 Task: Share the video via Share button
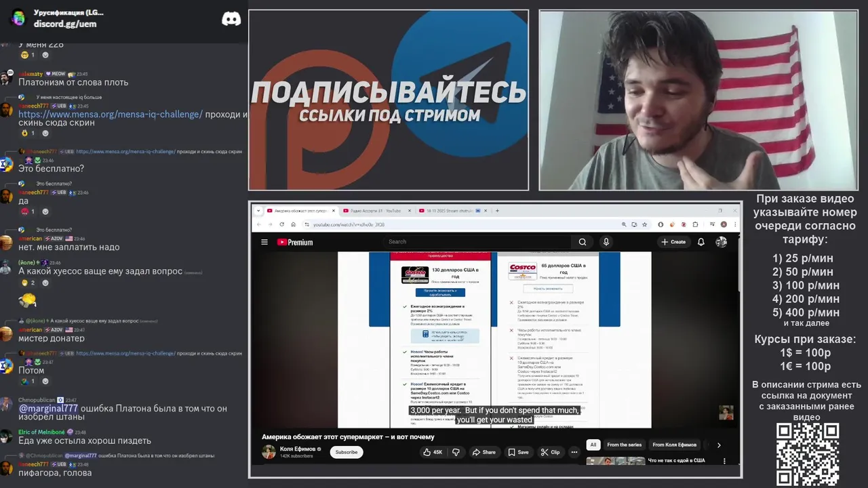tap(484, 452)
